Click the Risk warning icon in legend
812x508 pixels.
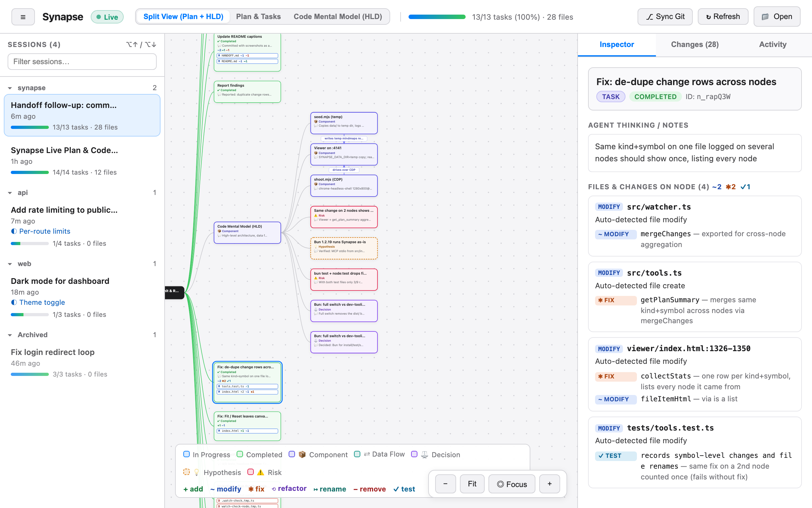point(260,472)
